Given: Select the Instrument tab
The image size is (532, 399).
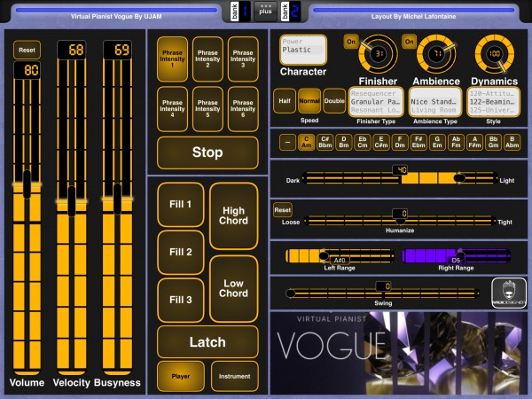Looking at the screenshot, I should 234,376.
